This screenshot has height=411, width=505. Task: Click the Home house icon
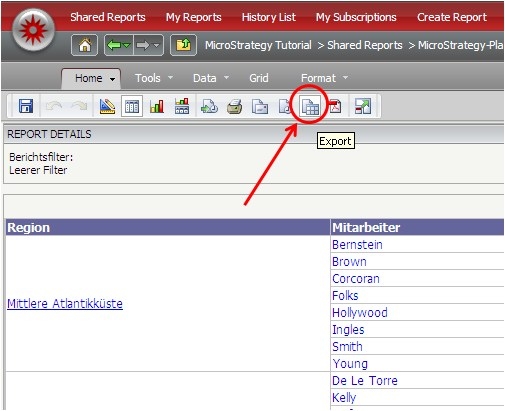85,45
